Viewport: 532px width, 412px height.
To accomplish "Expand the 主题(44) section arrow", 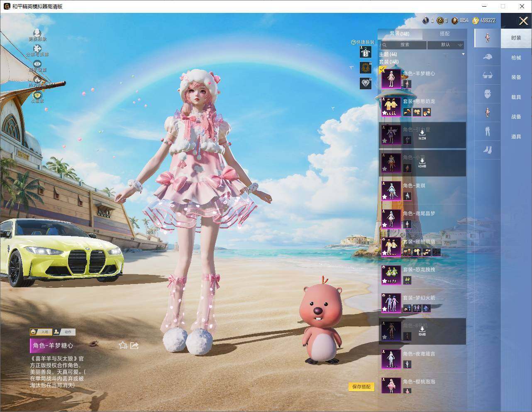I will click(x=463, y=54).
